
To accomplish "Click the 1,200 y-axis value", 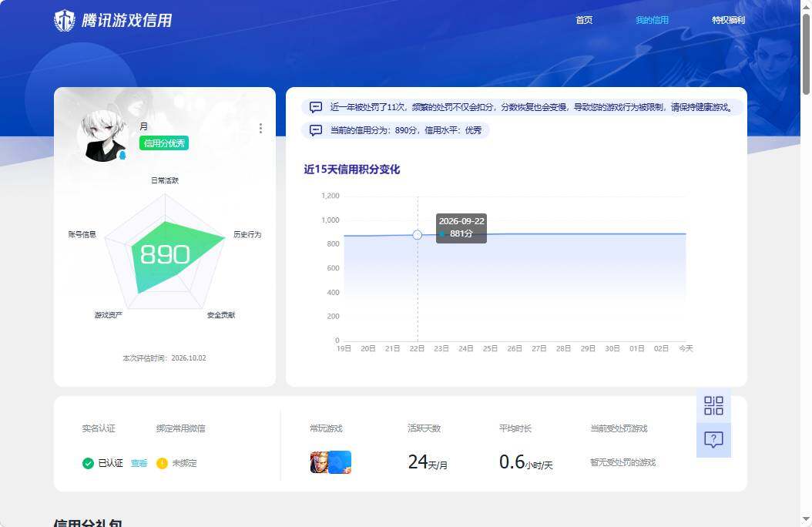I will click(330, 196).
